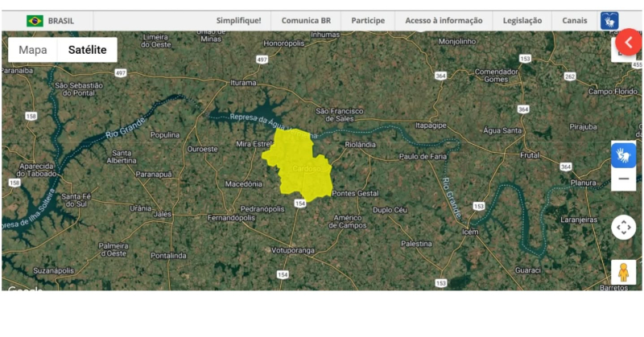
Task: Click the Urânia label
Action: point(140,208)
